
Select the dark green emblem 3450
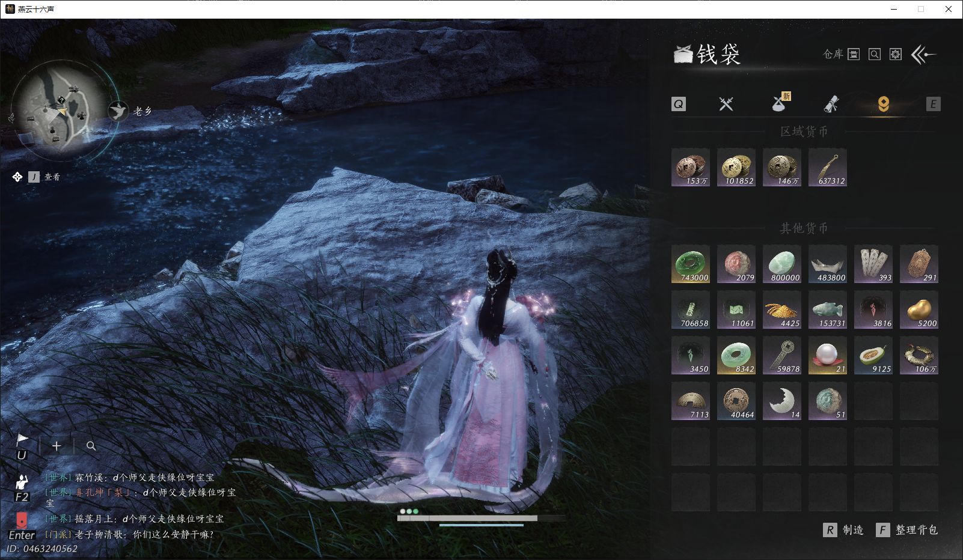point(691,355)
